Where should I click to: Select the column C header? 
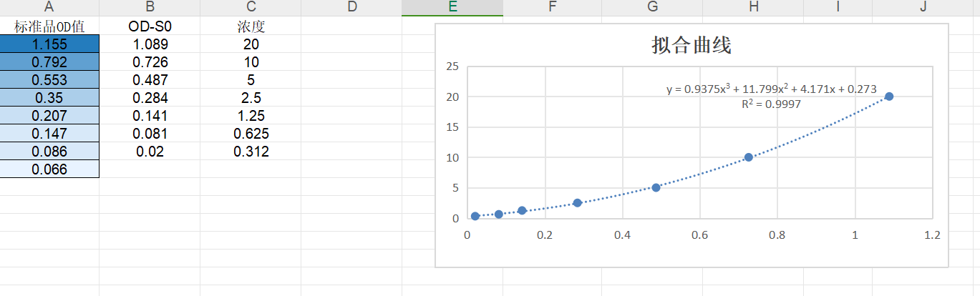[251, 7]
